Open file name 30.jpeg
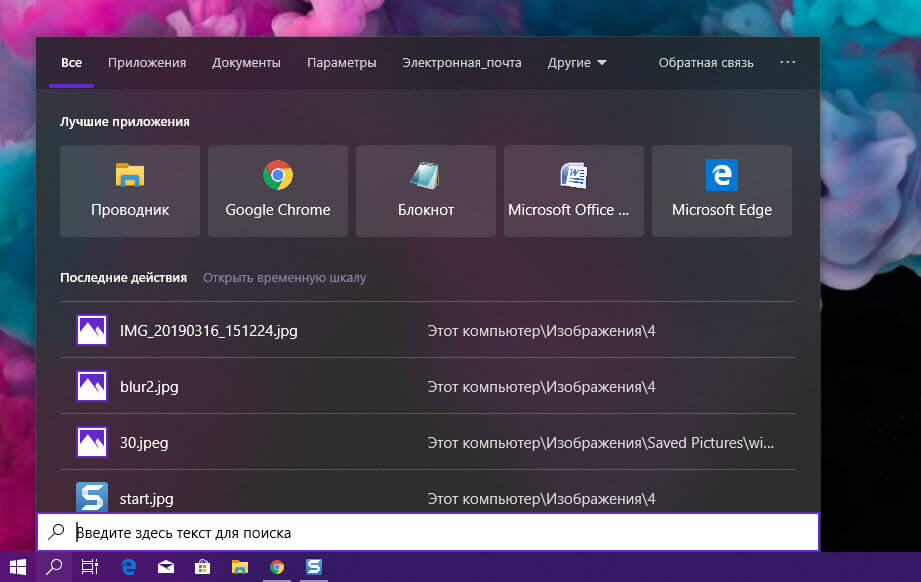This screenshot has width=921, height=582. coord(144,443)
